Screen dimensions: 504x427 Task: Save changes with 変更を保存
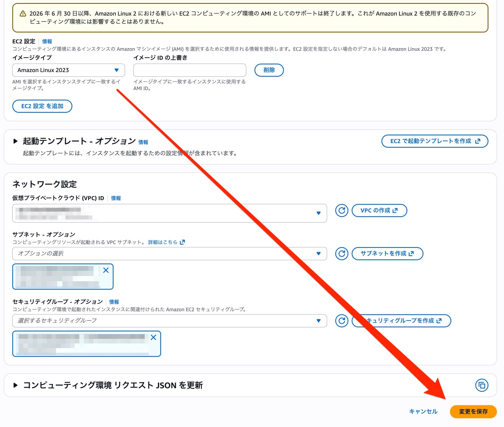coord(473,412)
